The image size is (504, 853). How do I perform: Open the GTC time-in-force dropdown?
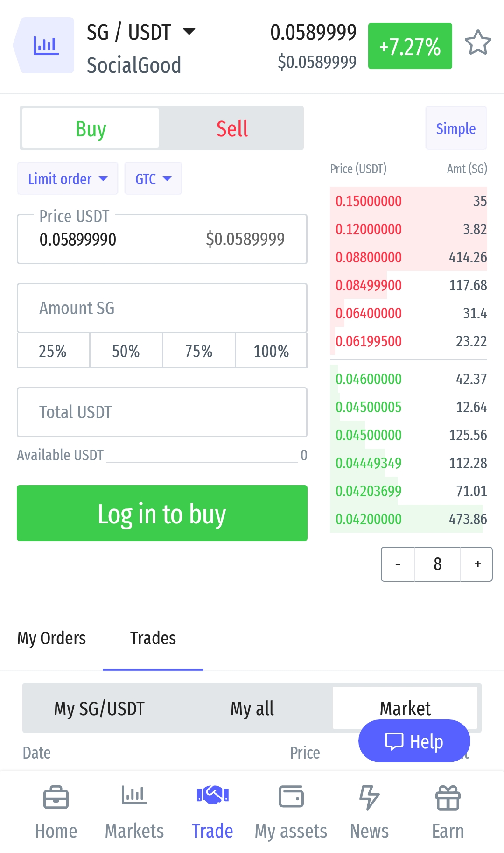coord(153,179)
